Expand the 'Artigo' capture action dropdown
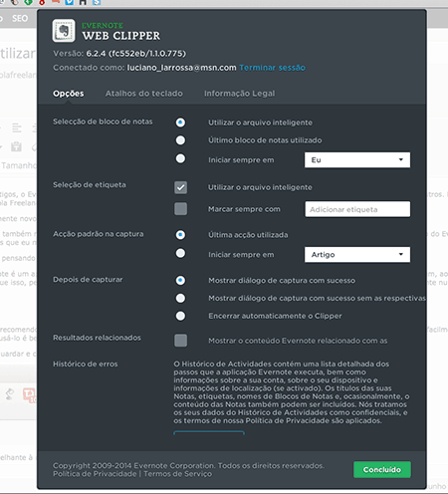 click(x=357, y=255)
